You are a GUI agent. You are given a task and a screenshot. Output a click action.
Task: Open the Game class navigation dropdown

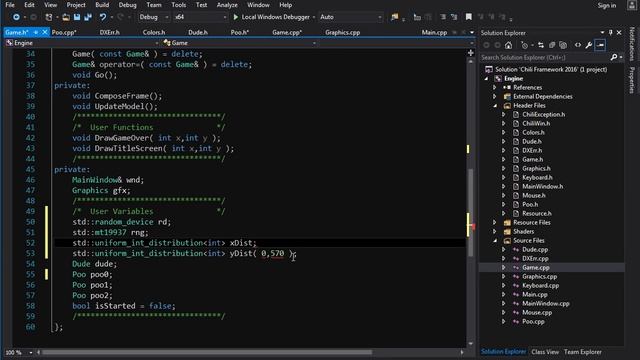tap(240, 43)
